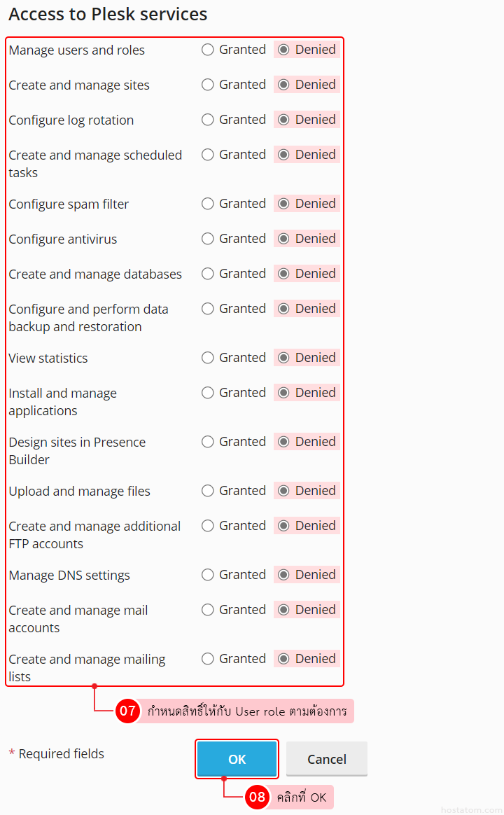Select Denied for View statistics
This screenshot has width=504, height=815.
[283, 358]
